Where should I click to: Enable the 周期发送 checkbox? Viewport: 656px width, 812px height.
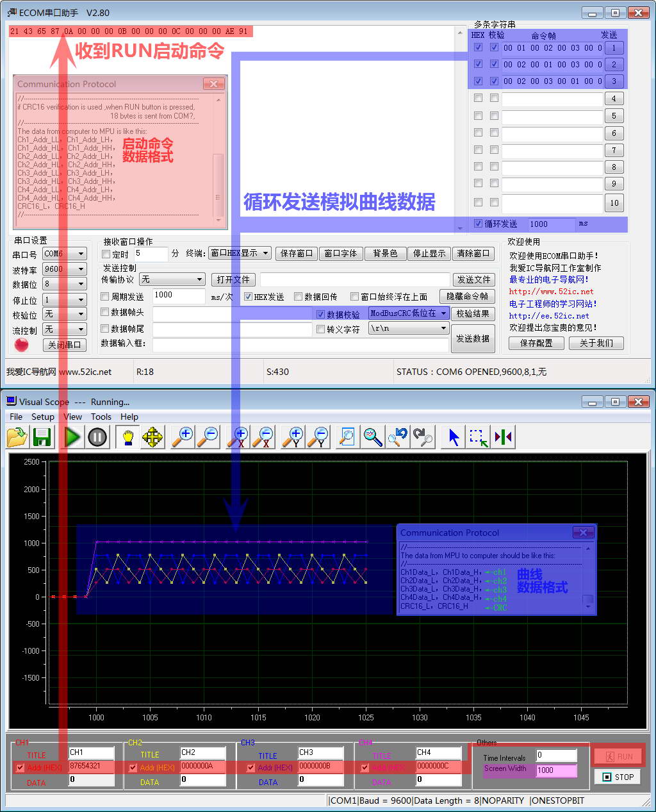[106, 297]
